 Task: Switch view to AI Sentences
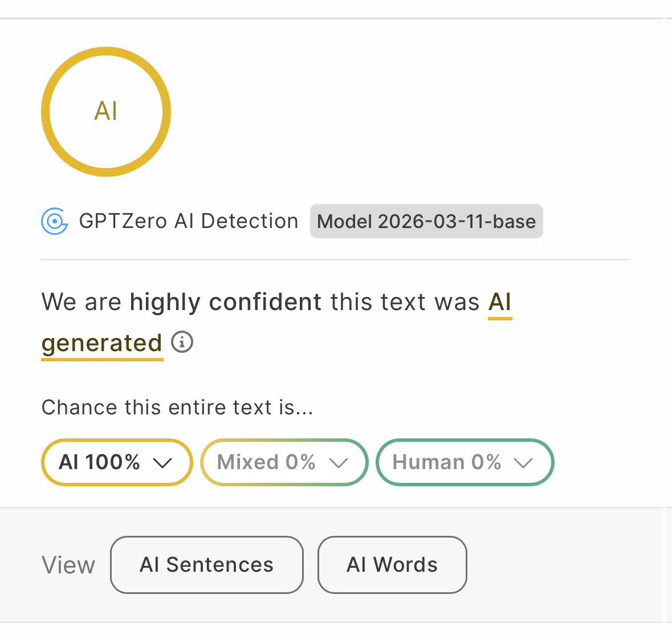206,565
